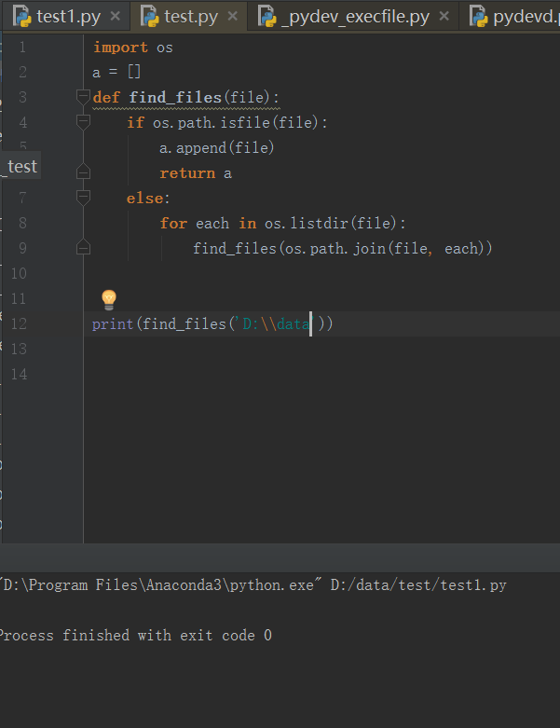560x728 pixels.
Task: Click Python file icon on test1.py tab
Action: (21, 16)
